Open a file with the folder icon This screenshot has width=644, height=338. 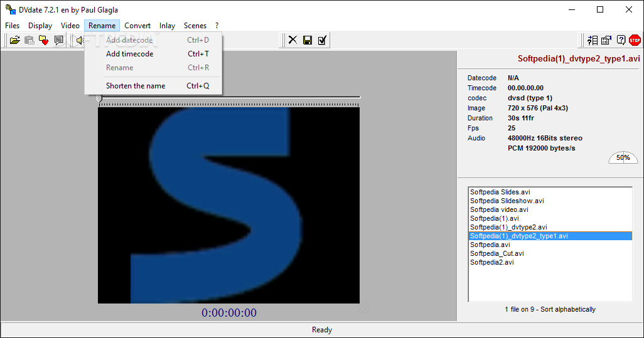point(15,40)
